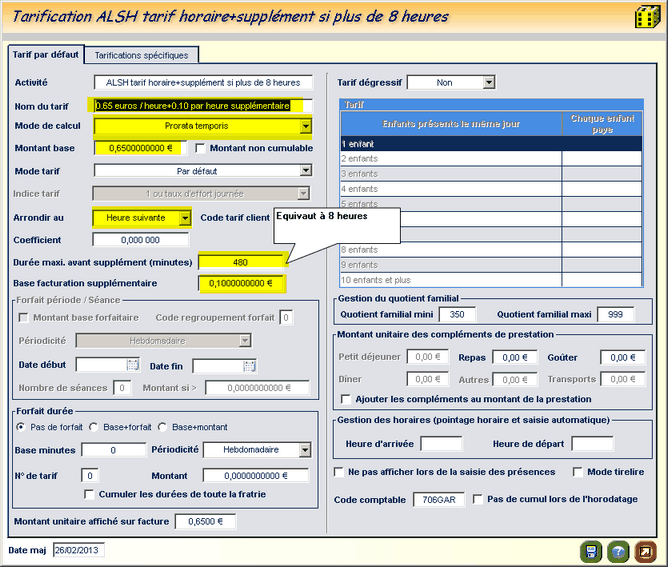Click the yellow dice icon in title bar
Image resolution: width=668 pixels, height=567 pixels.
coord(645,18)
